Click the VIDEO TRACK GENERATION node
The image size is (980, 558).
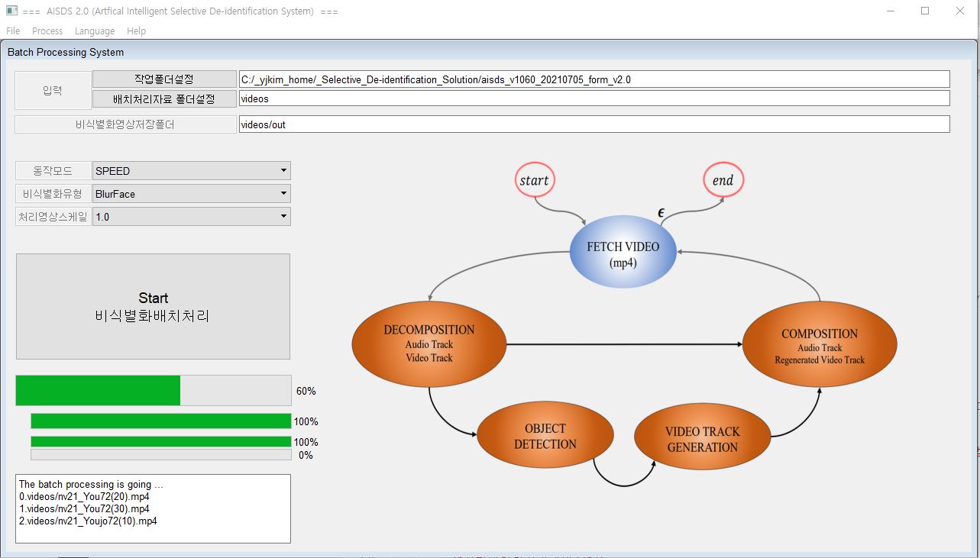point(702,439)
